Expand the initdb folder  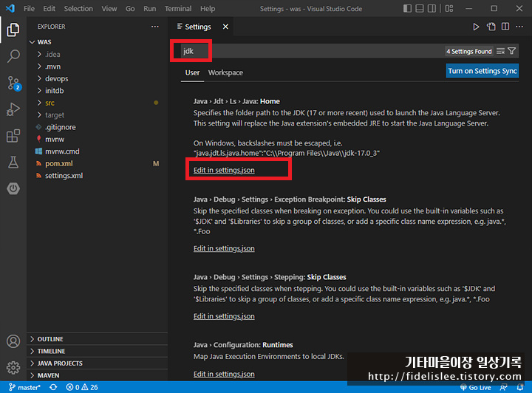97,91
